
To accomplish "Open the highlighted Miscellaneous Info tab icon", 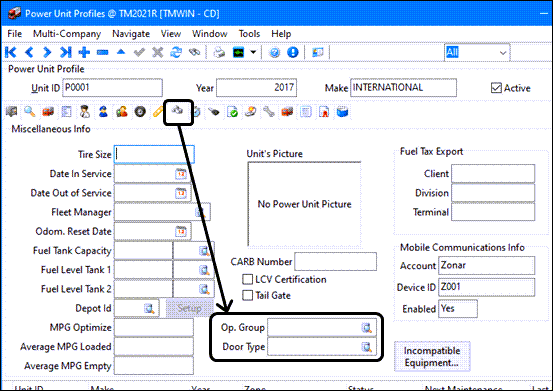I will (178, 112).
